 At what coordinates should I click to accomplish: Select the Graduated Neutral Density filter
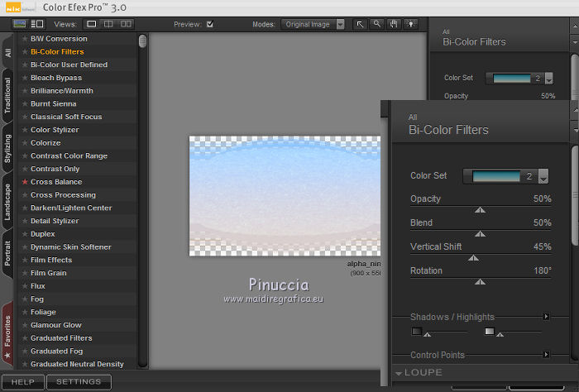pyautogui.click(x=77, y=364)
